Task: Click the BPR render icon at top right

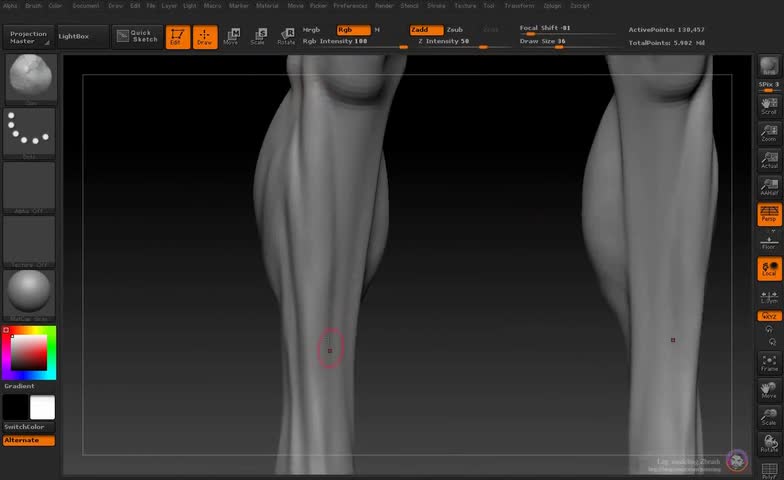Action: (769, 66)
